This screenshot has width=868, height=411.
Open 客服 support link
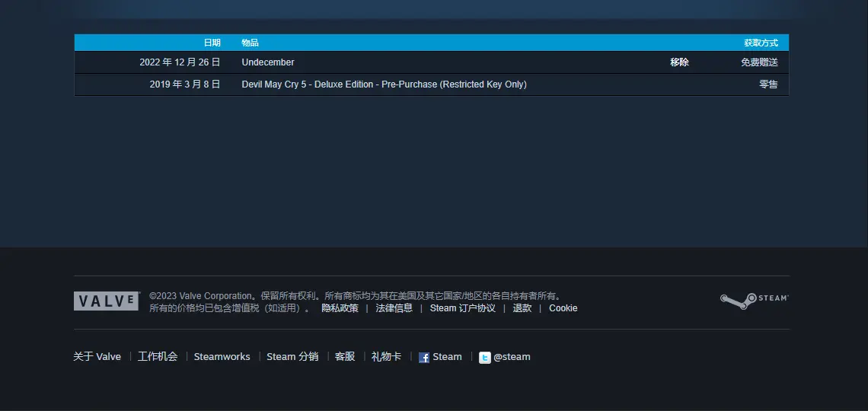coord(345,357)
